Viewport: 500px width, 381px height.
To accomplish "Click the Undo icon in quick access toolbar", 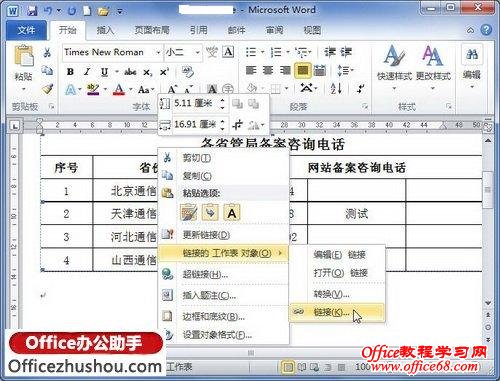I will 48,11.
